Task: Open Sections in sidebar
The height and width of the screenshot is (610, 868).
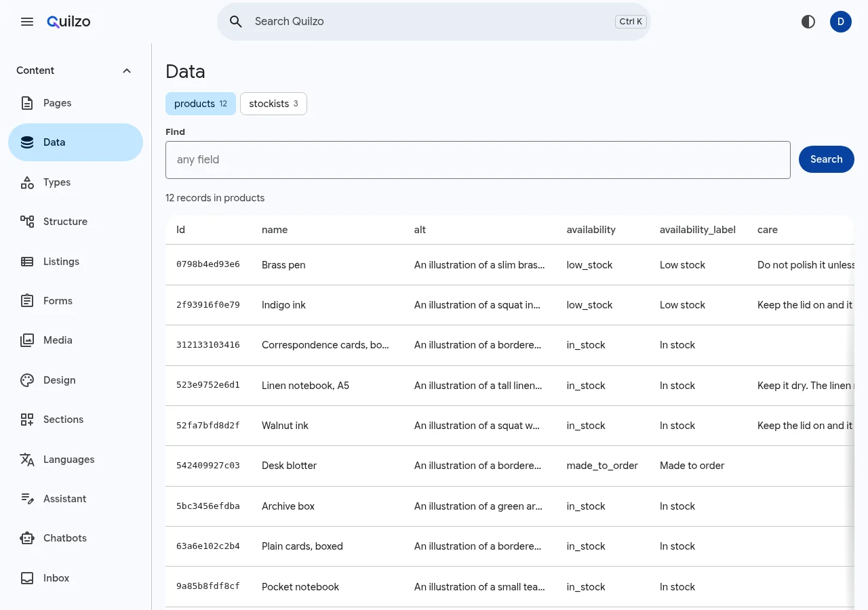Action: pyautogui.click(x=75, y=420)
